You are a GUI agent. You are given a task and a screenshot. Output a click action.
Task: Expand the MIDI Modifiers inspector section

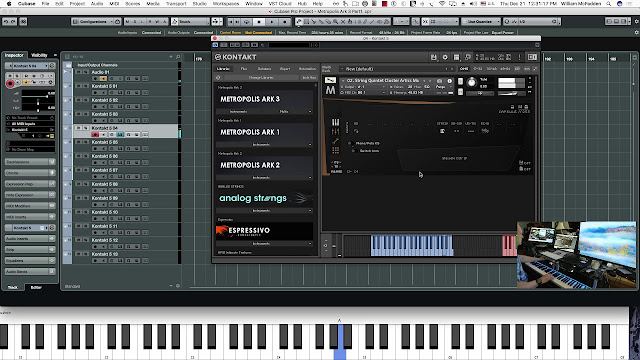point(29,206)
